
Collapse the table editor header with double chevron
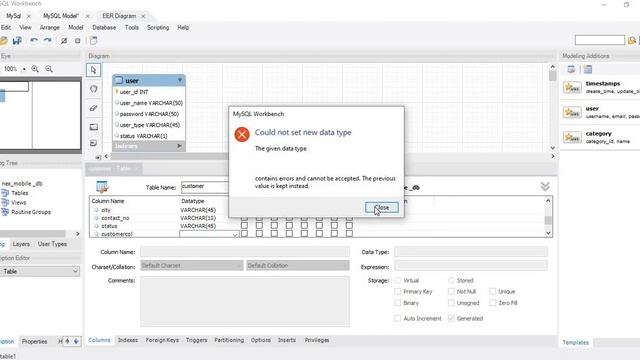point(545,187)
